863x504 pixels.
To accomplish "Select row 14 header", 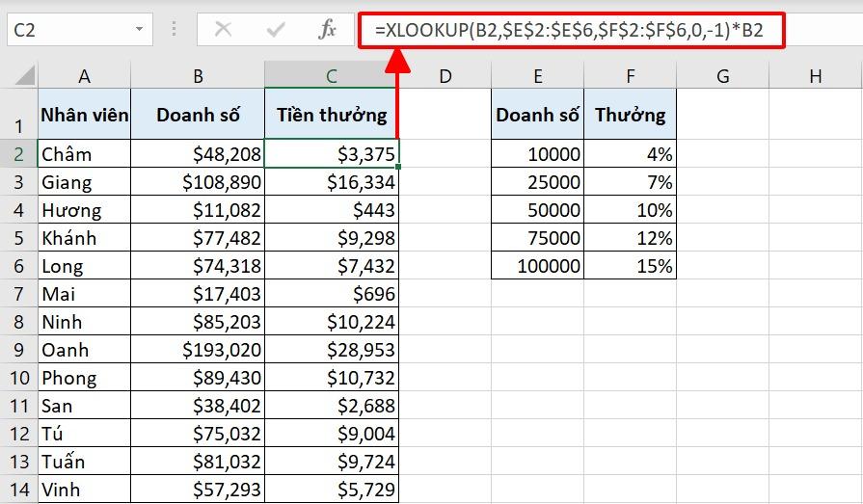I will (x=18, y=489).
